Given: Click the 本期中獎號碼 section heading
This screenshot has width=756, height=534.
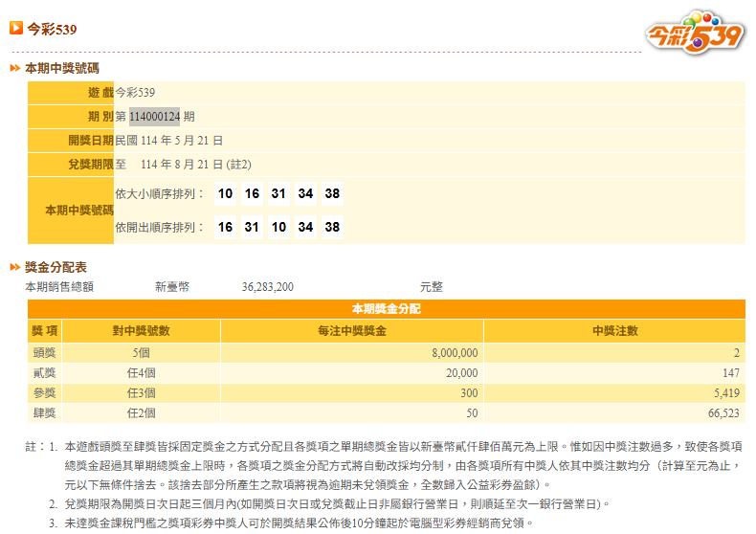Looking at the screenshot, I should (x=62, y=69).
